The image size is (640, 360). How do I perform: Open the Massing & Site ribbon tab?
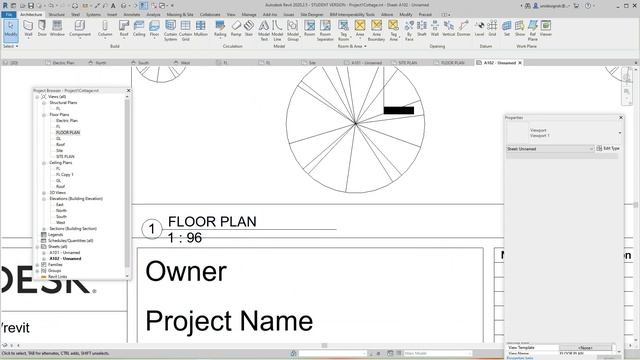[x=180, y=14]
